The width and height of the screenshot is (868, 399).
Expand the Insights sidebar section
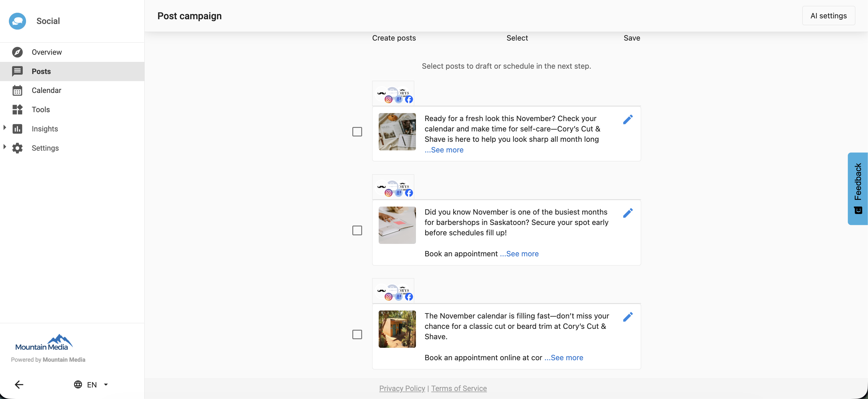5,128
